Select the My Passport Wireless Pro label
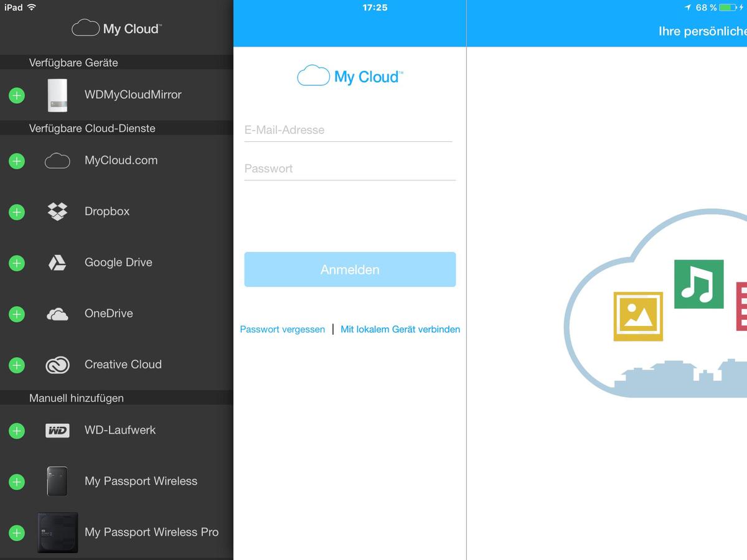The width and height of the screenshot is (747, 560). 152,532
